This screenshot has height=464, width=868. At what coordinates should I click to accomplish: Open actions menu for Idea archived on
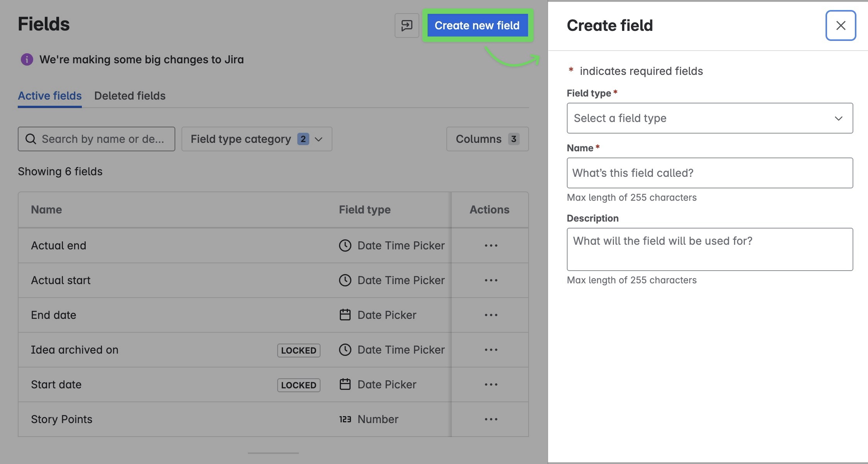point(491,350)
